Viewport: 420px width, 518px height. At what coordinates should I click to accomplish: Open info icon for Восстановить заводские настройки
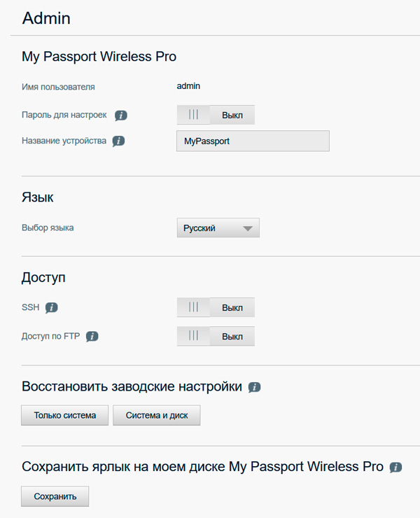click(x=254, y=387)
